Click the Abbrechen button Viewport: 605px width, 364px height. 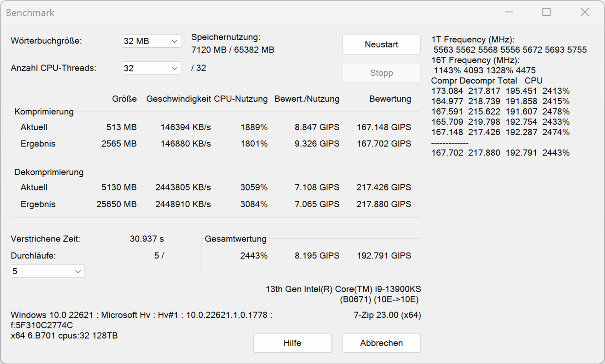[381, 343]
